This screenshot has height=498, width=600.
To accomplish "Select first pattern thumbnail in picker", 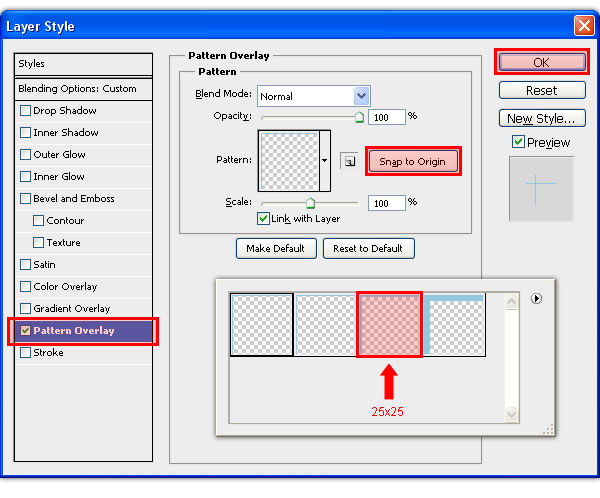I will pos(262,325).
